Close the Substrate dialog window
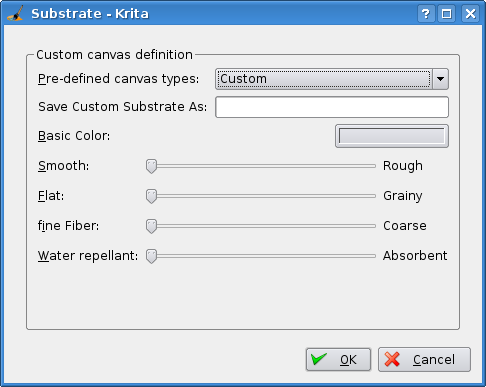 click(470, 14)
